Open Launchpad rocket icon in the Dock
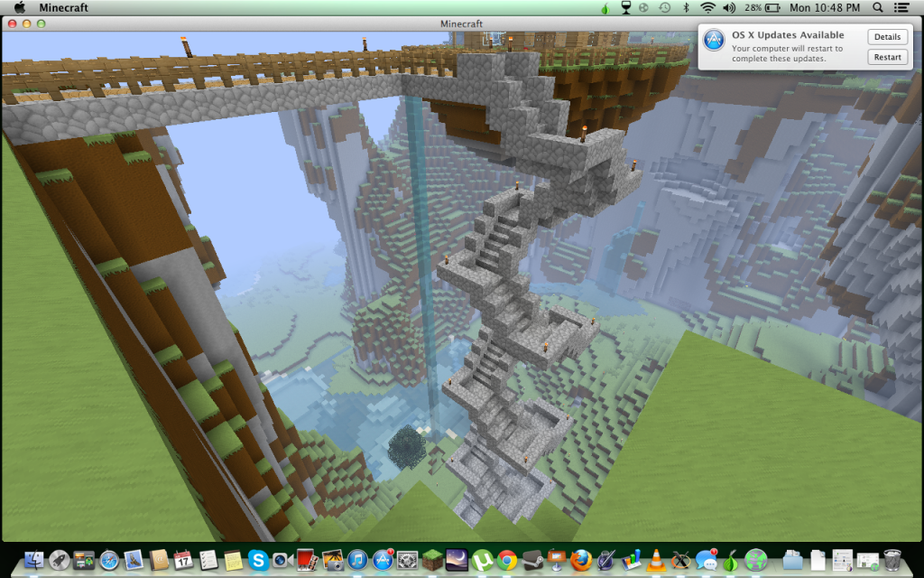 [60, 560]
